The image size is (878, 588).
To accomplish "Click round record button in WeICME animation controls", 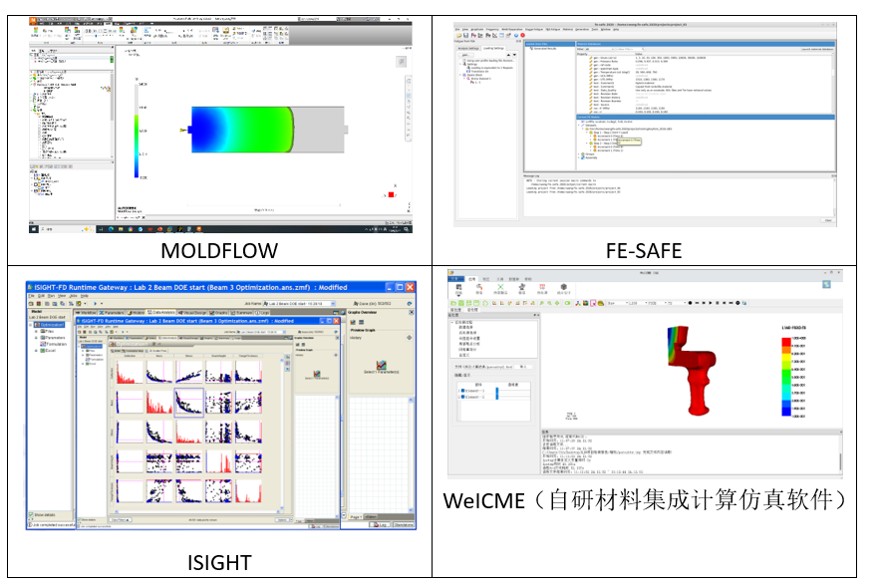I will click(690, 303).
